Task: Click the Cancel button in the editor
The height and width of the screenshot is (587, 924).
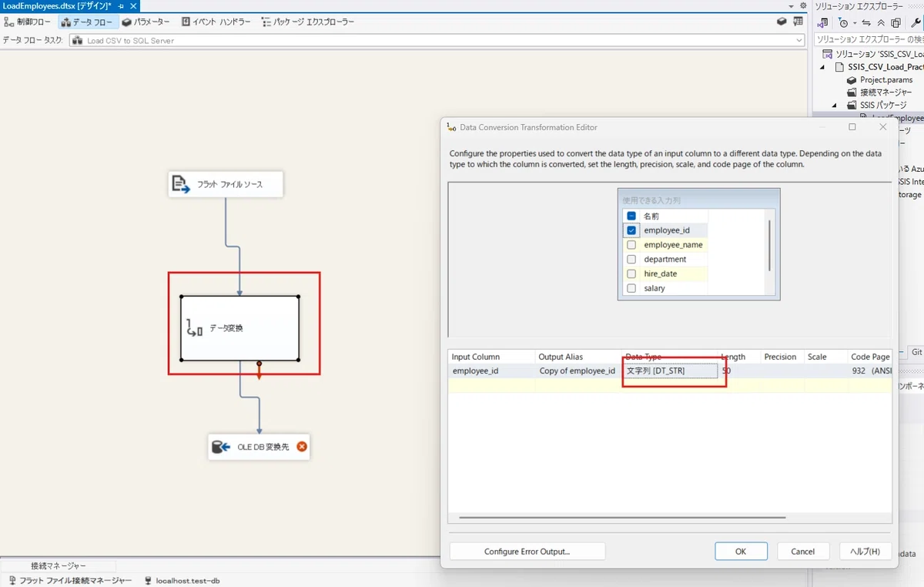Action: pyautogui.click(x=802, y=552)
